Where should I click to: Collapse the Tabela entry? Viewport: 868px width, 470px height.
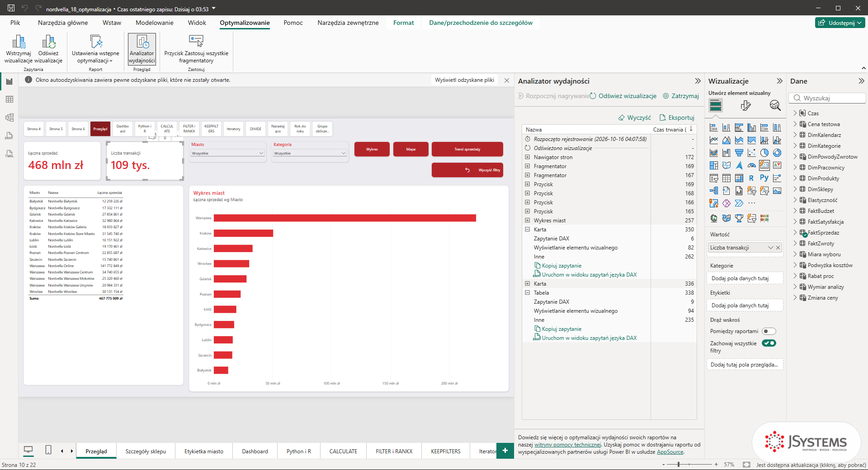[x=527, y=293]
